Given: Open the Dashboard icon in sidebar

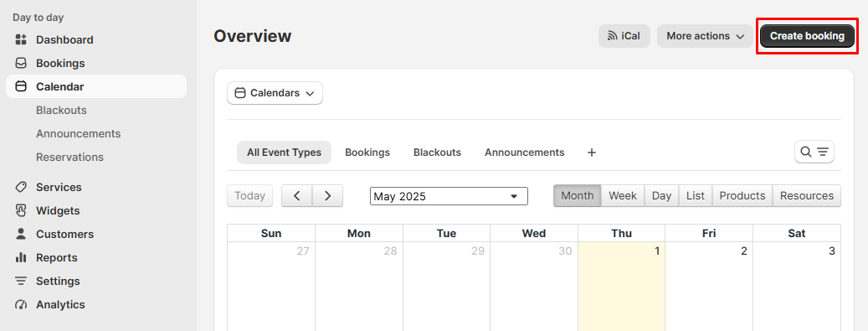Looking at the screenshot, I should [21, 40].
